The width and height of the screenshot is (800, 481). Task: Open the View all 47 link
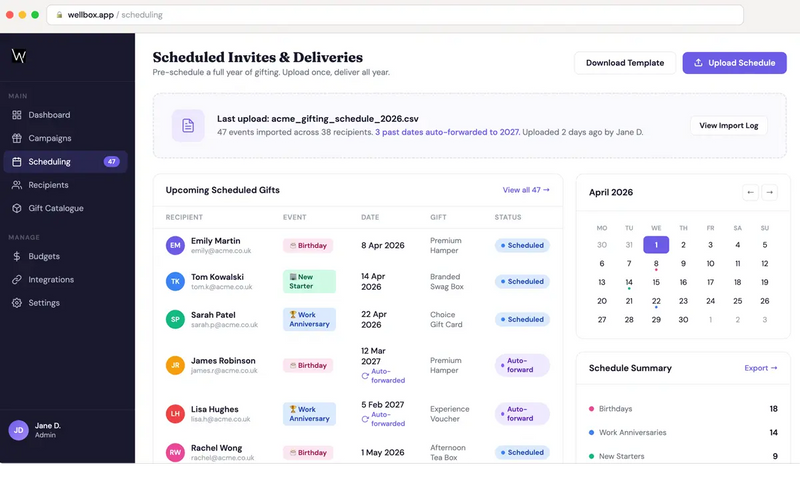[526, 190]
